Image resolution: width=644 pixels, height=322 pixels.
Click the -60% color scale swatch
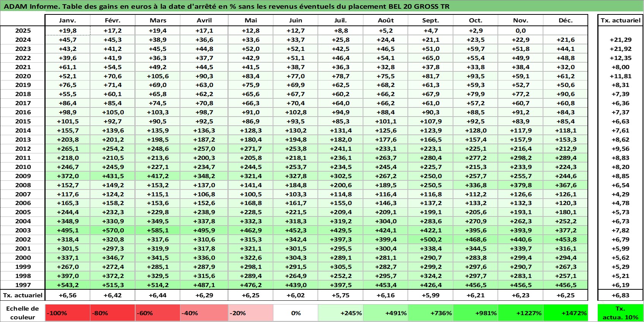(158, 313)
